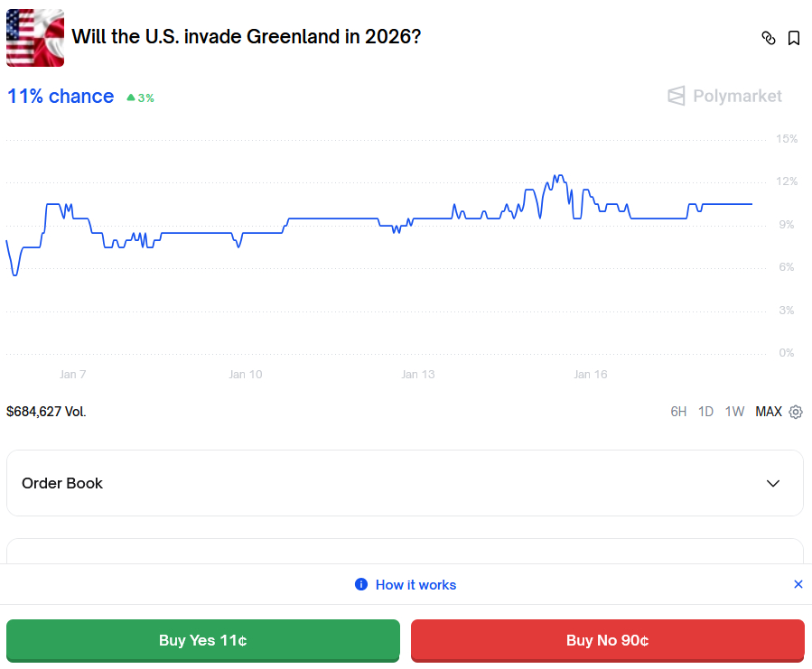Screen dimensions: 812x669
Task: Copy the market link using the chain icon
Action: (x=769, y=38)
